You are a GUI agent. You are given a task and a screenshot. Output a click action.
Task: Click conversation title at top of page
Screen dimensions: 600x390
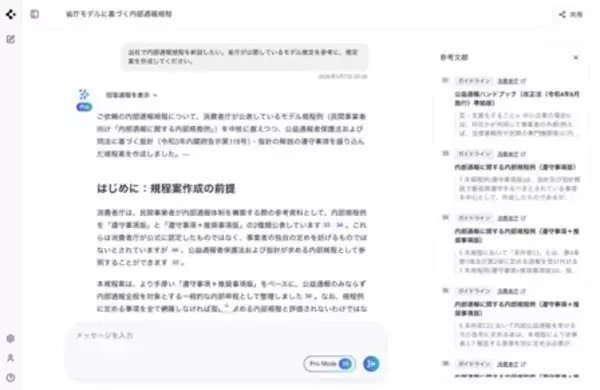click(x=119, y=14)
